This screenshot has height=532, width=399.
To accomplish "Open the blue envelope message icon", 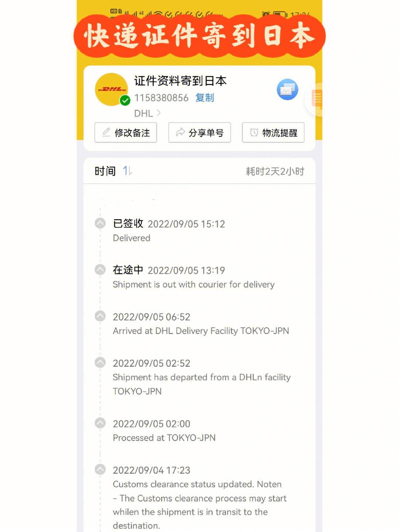I will pos(287,89).
